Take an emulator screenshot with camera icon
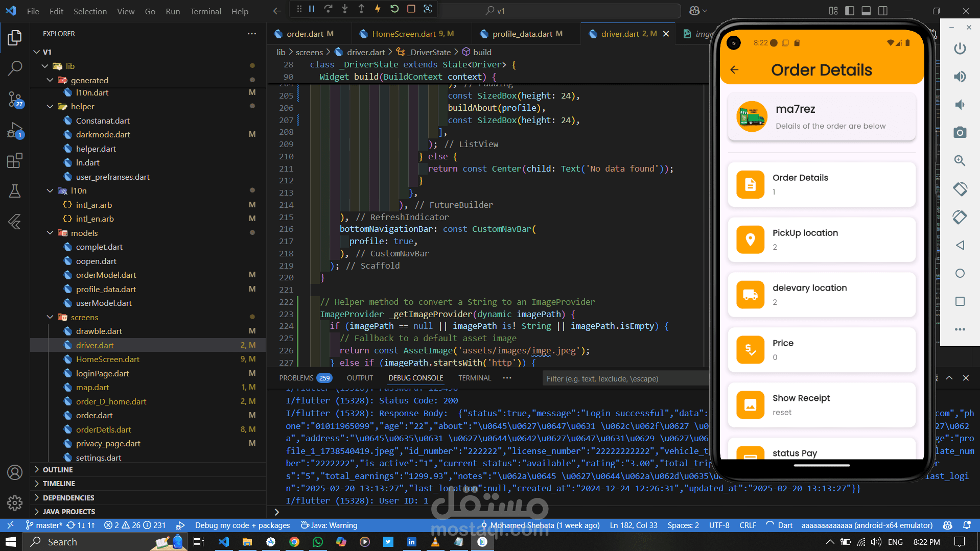The height and width of the screenshot is (551, 980). point(960,133)
